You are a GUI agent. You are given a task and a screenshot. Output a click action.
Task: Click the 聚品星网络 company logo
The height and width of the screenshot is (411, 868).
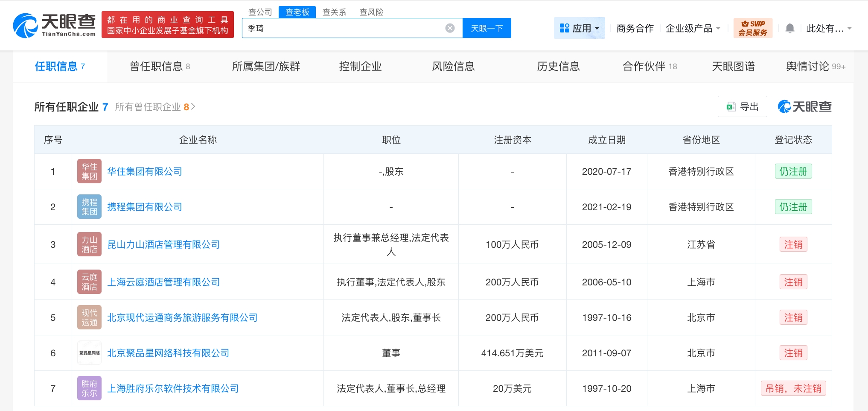tap(89, 353)
